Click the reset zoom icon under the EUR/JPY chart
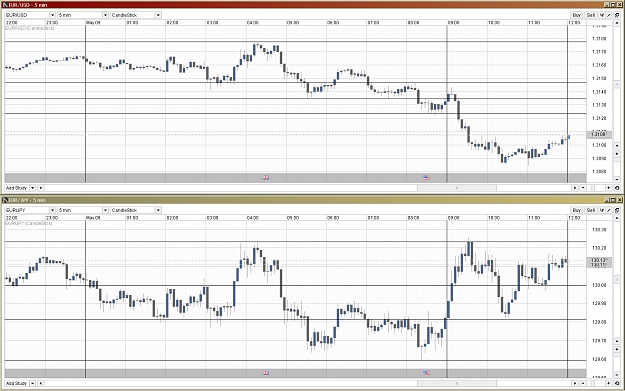Screen dimensions: 625x391 (617, 383)
